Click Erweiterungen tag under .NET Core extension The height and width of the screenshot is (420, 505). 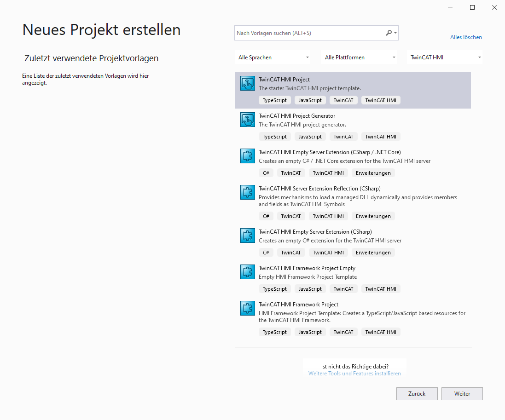click(x=373, y=173)
